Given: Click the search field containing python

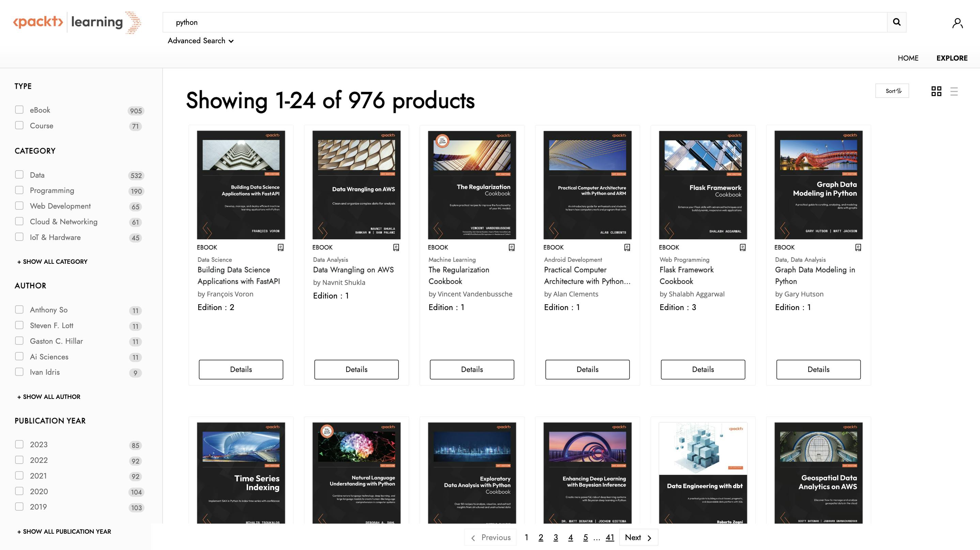Looking at the screenshot, I should 525,22.
